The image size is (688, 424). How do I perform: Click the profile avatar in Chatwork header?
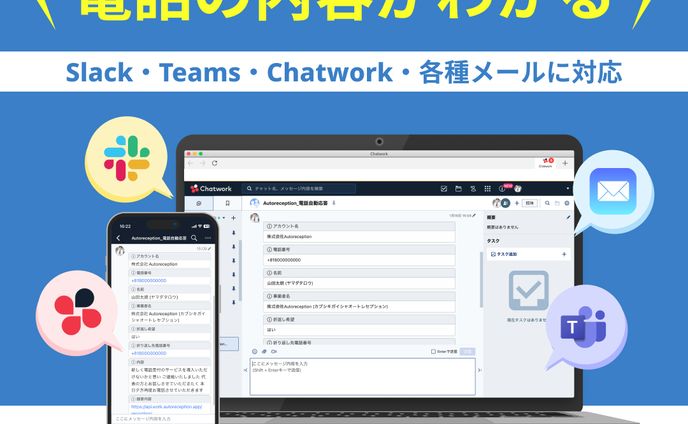(518, 189)
